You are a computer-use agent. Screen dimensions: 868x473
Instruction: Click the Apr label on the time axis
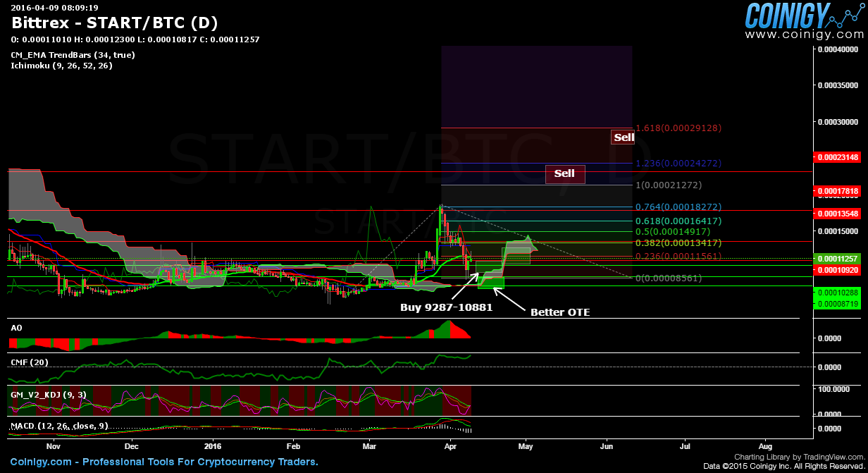click(x=451, y=446)
